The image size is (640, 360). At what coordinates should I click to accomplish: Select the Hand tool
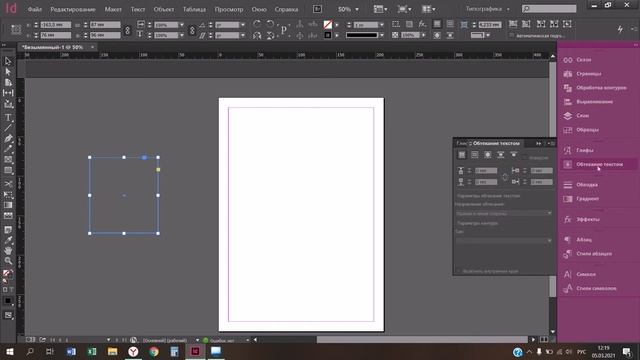coord(8,250)
